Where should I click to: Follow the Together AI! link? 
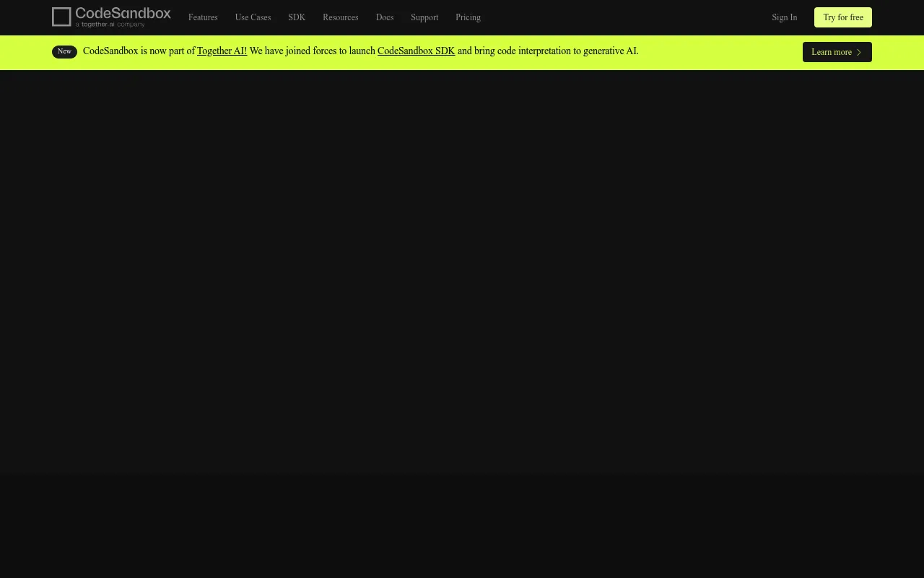pyautogui.click(x=222, y=51)
